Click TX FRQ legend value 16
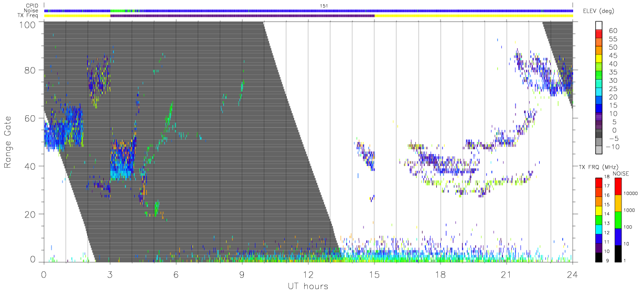This screenshot has height=297, width=644. pos(607,196)
